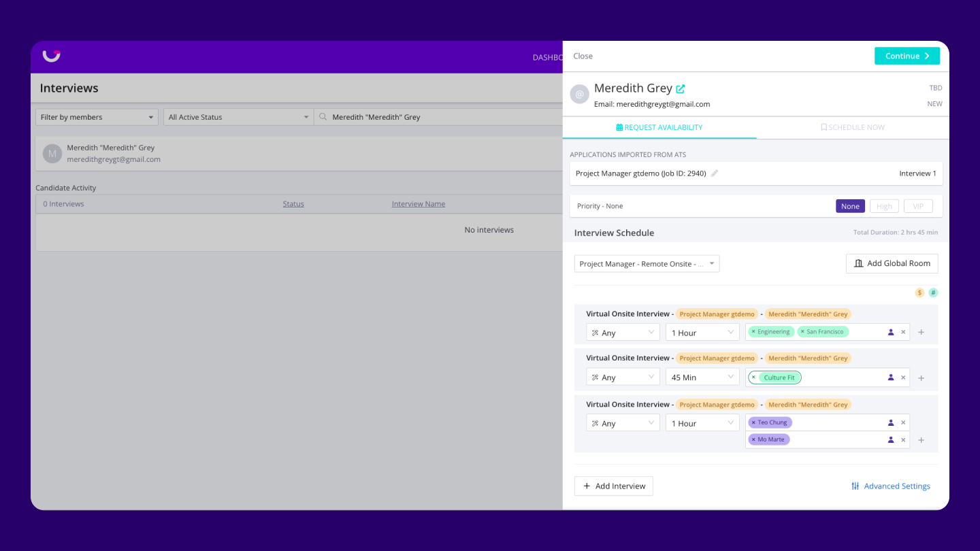This screenshot has width=980, height=551.
Task: Click the orange dollar sign token icon
Action: pos(919,293)
